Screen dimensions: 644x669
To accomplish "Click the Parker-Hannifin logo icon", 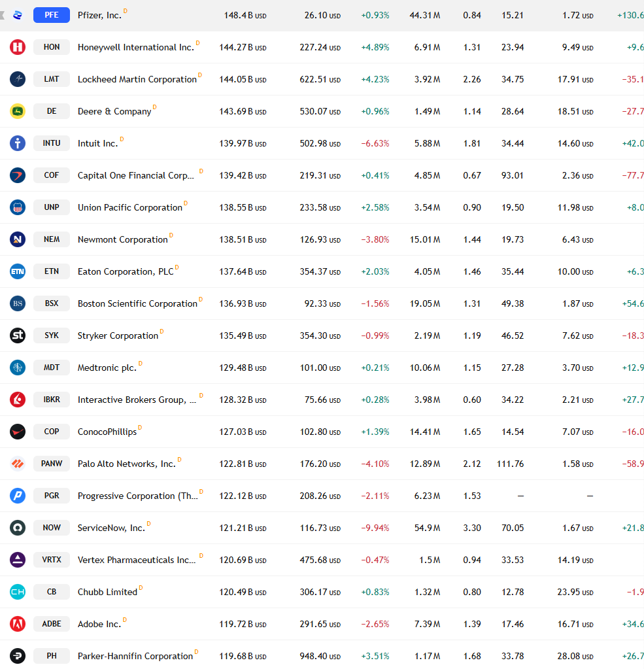I will (x=18, y=656).
